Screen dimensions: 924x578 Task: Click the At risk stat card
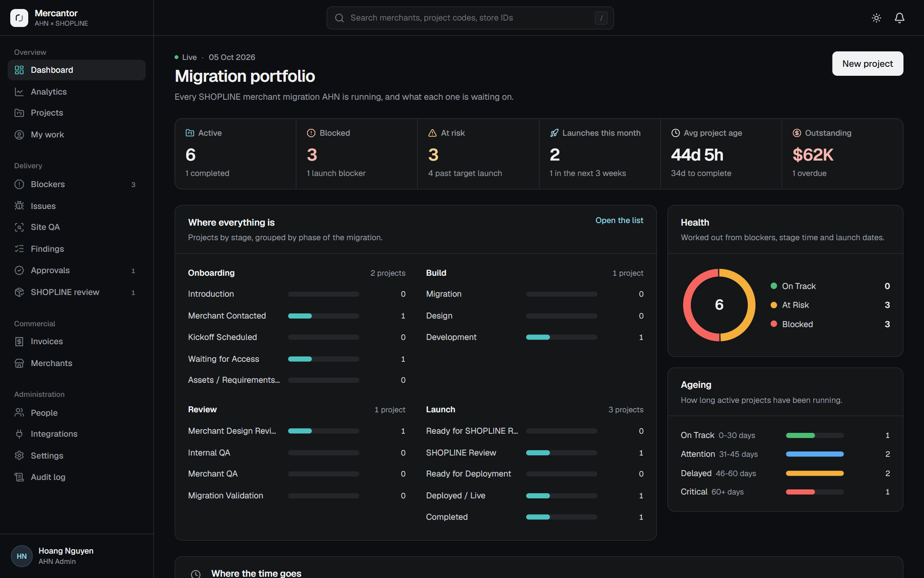(478, 154)
